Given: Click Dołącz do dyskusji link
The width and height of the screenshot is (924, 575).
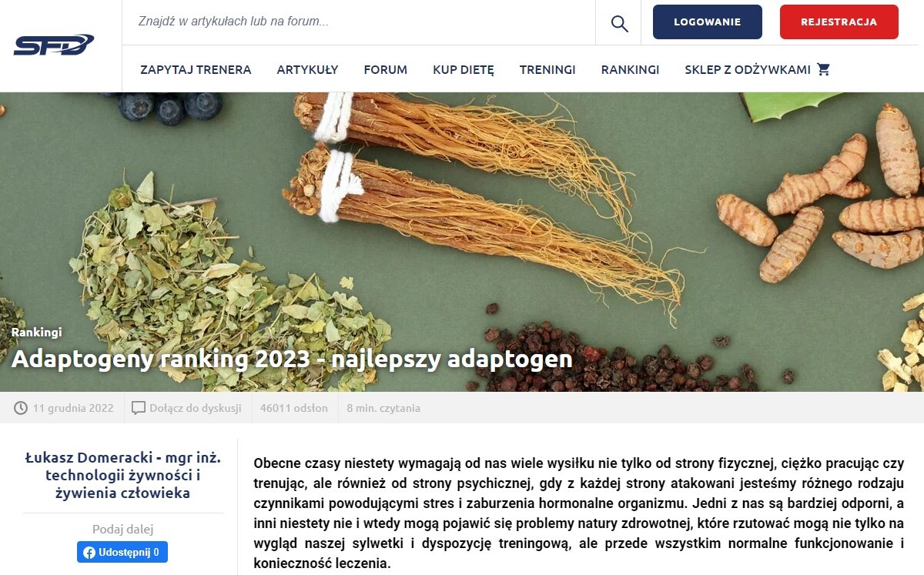Looking at the screenshot, I should point(196,408).
